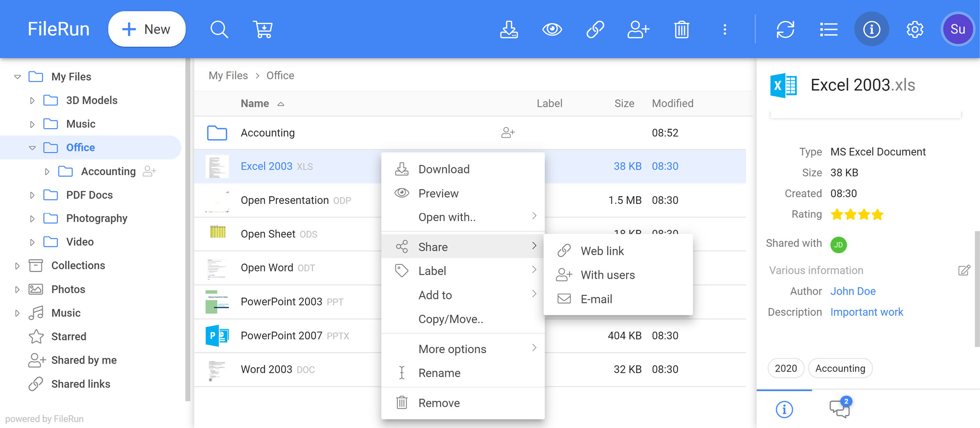The height and width of the screenshot is (428, 980).
Task: Select the download icon in the top toolbar
Action: click(x=509, y=29)
